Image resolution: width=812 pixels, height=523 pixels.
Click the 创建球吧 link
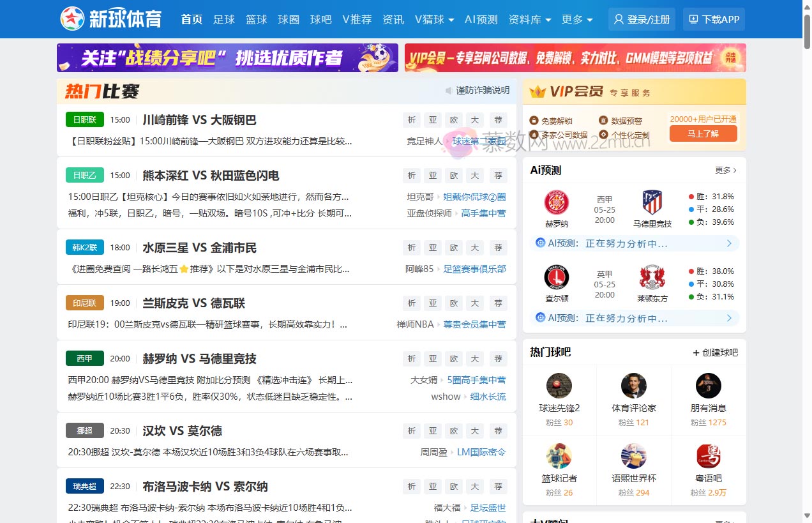point(715,352)
